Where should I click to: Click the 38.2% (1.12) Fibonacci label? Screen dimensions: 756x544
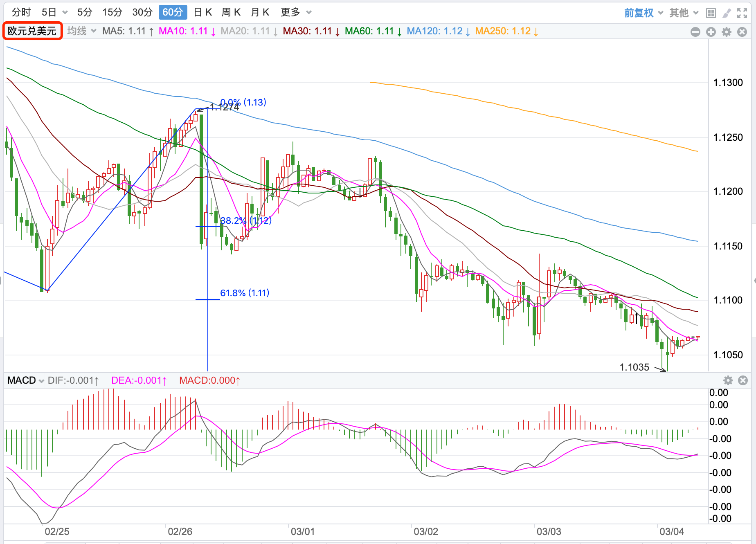click(x=246, y=220)
